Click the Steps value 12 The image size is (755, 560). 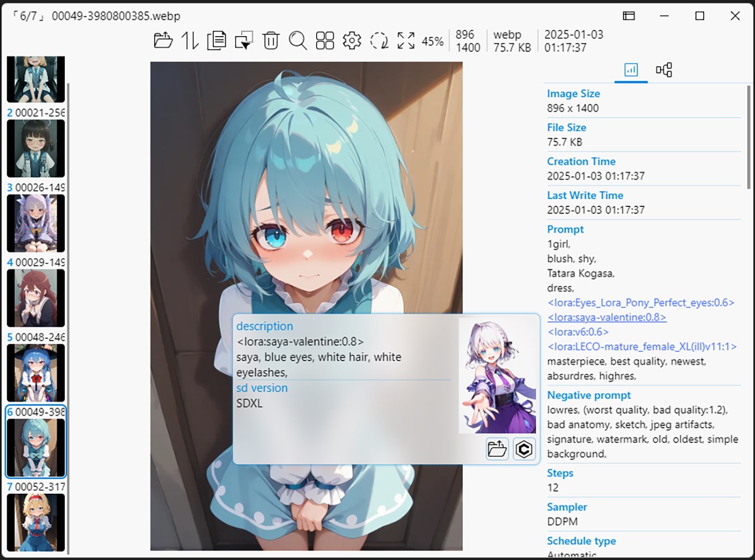coord(553,488)
